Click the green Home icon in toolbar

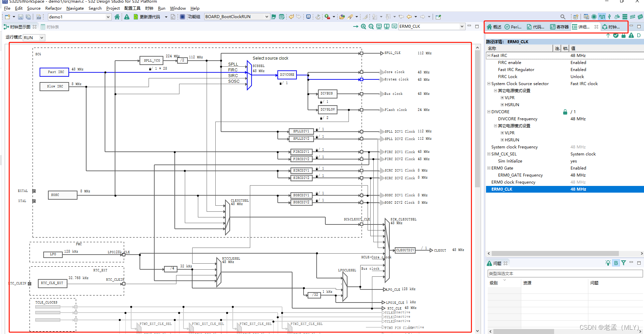(117, 17)
